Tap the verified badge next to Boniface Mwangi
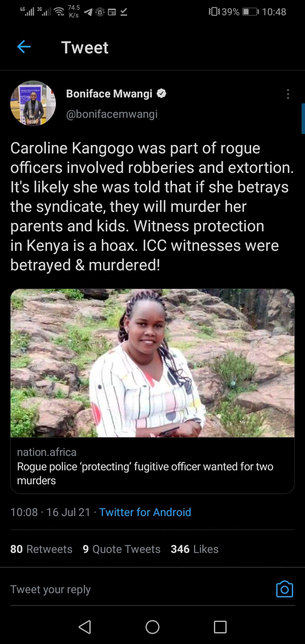This screenshot has width=305, height=644. [x=161, y=94]
